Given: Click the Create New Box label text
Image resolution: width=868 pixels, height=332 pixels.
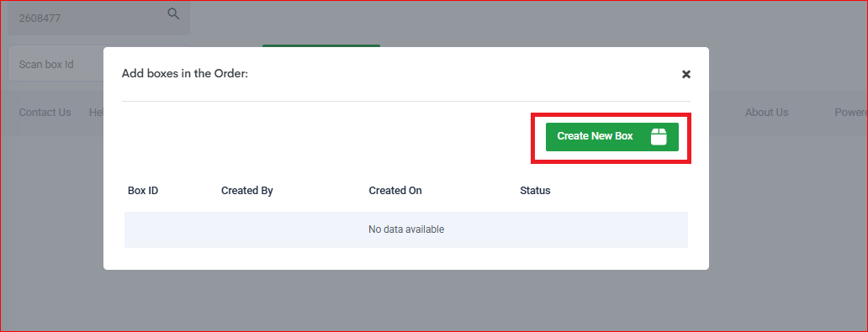Looking at the screenshot, I should (595, 136).
